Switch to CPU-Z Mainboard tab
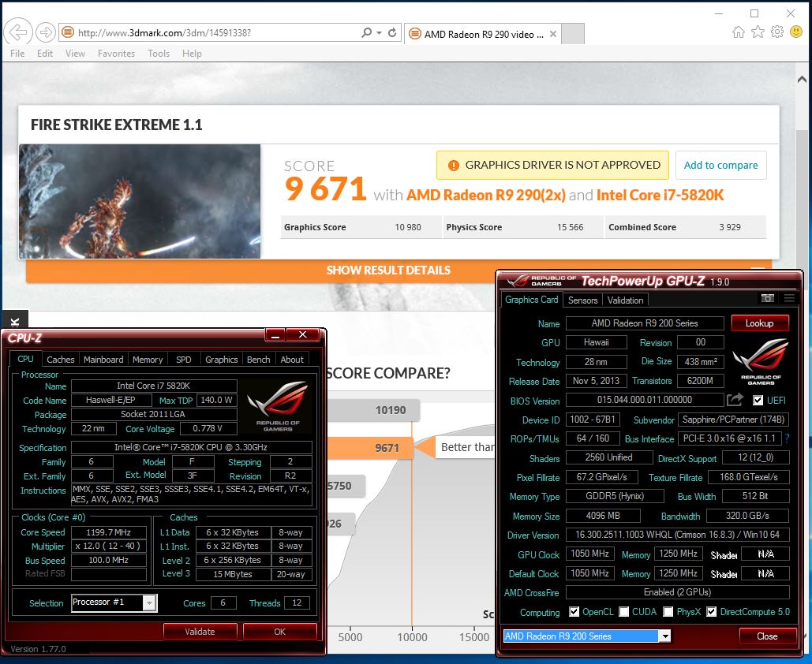 pyautogui.click(x=103, y=359)
